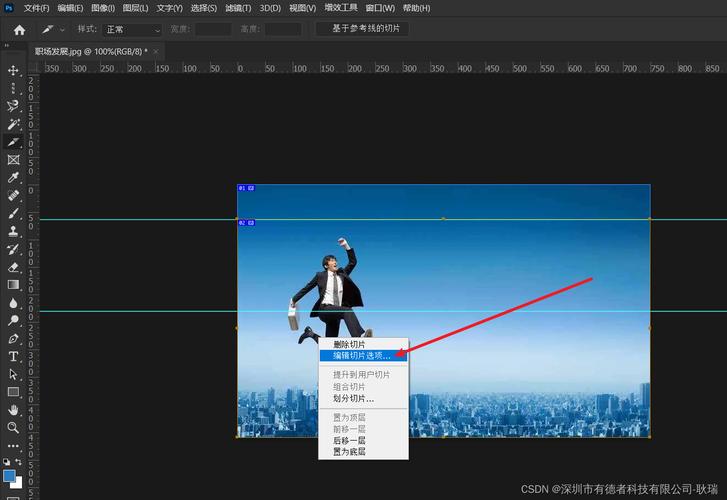
Task: Reset to default foreground/background colors
Action: pos(7,463)
